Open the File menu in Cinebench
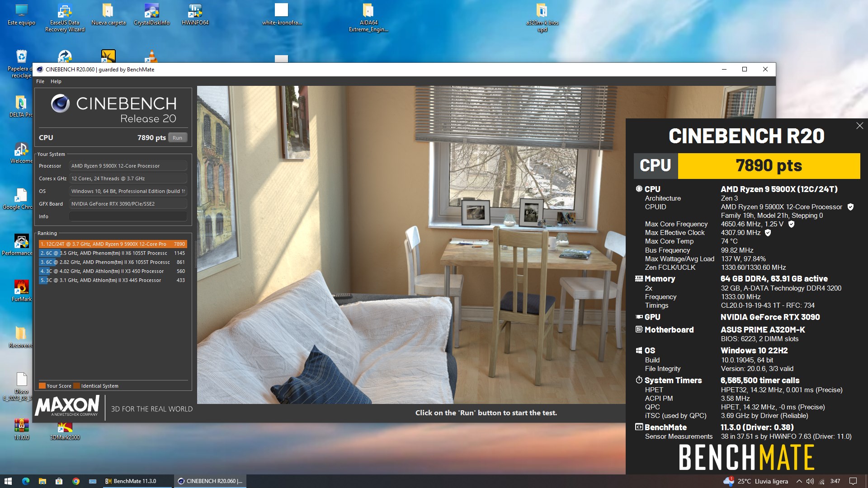Viewport: 868px width, 488px height. point(40,81)
